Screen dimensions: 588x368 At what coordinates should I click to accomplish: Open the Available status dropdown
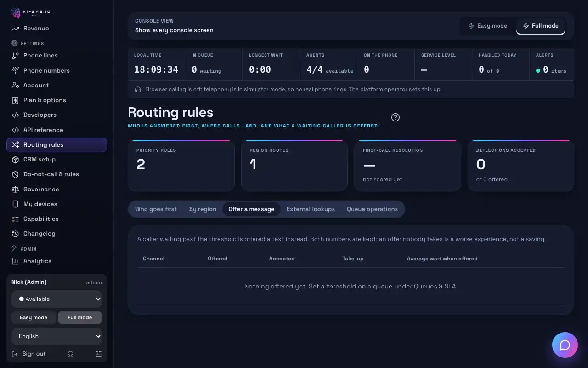tap(57, 299)
